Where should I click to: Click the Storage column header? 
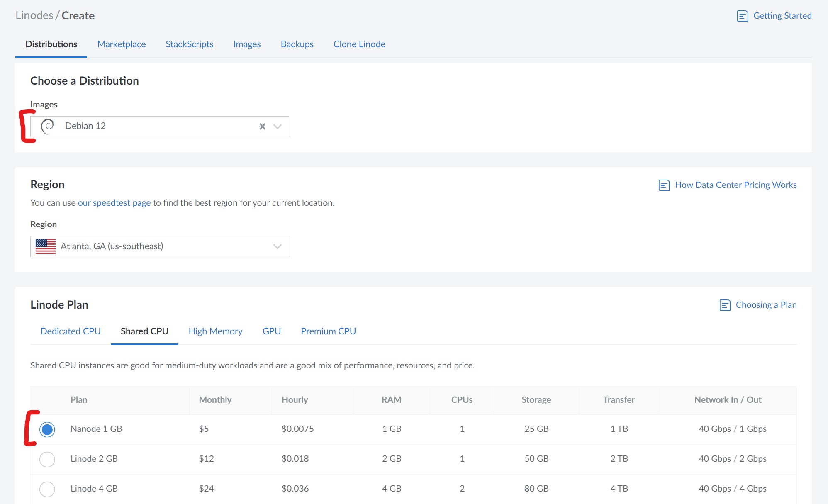tap(536, 400)
